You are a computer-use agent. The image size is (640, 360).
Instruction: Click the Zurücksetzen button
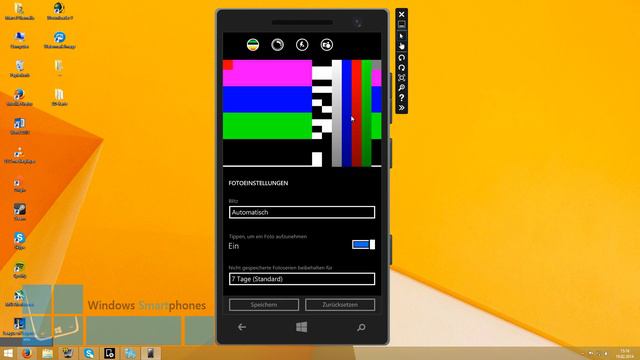[x=340, y=304]
